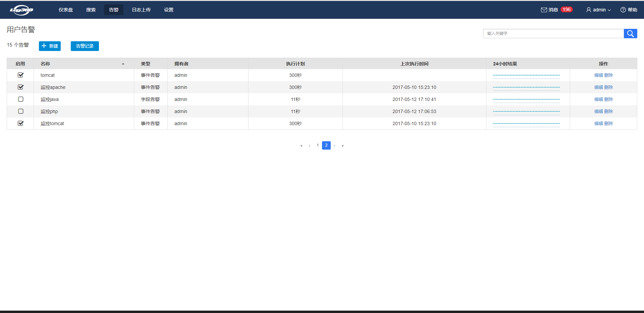Click 监控java 24小时结果 sparkline

click(527, 100)
